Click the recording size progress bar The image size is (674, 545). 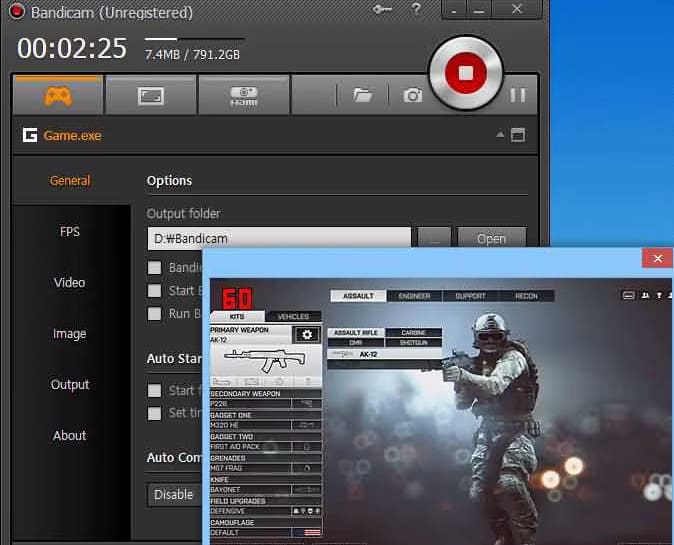pos(195,39)
